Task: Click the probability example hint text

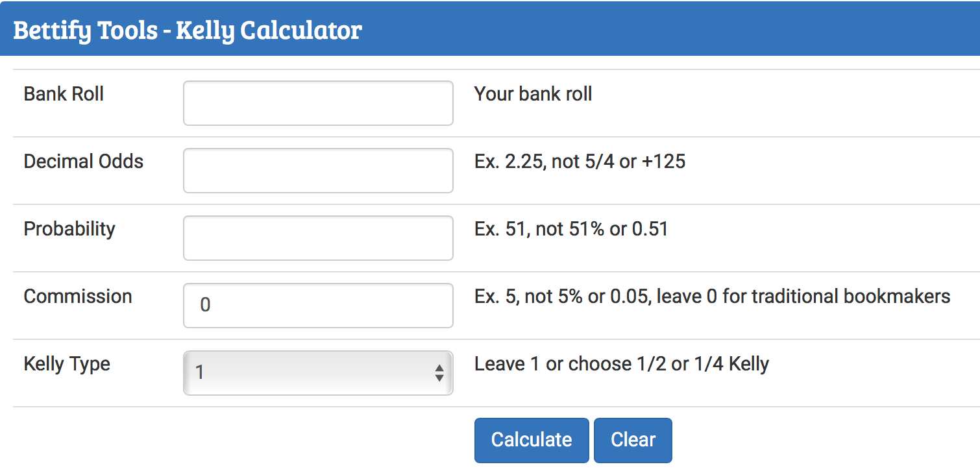Action: tap(571, 229)
